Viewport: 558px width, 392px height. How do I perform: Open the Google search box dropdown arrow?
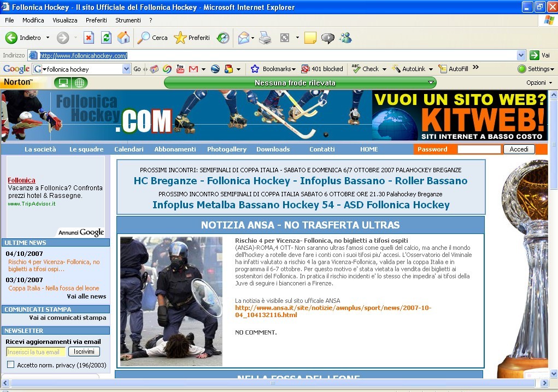tap(126, 69)
